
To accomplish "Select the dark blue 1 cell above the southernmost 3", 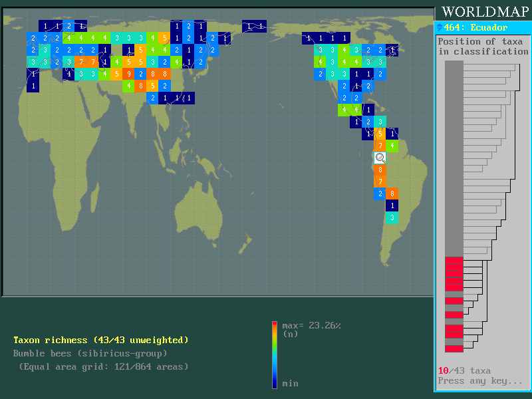I will point(392,206).
